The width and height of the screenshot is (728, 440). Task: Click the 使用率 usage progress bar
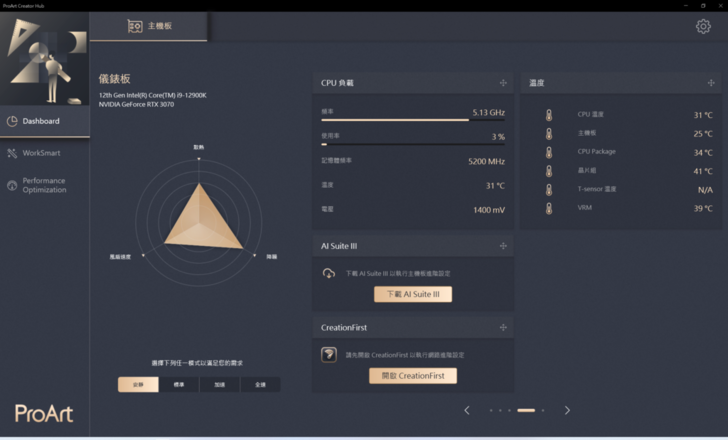click(413, 144)
